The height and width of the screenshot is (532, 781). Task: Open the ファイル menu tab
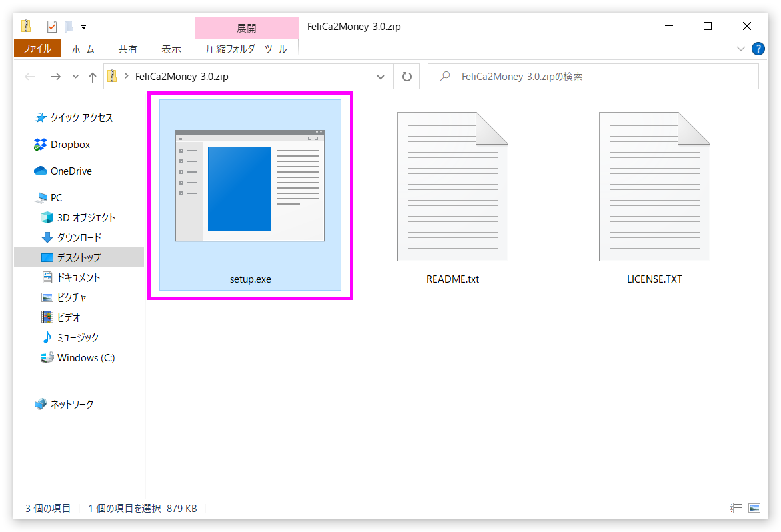click(x=37, y=49)
